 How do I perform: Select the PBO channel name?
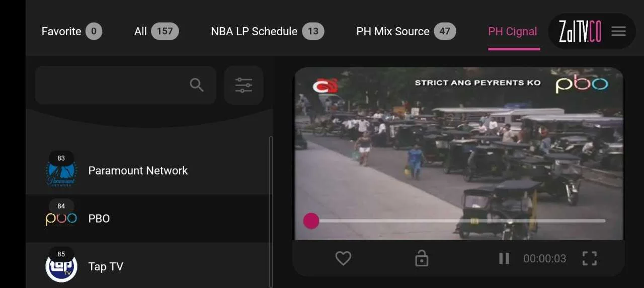point(99,219)
